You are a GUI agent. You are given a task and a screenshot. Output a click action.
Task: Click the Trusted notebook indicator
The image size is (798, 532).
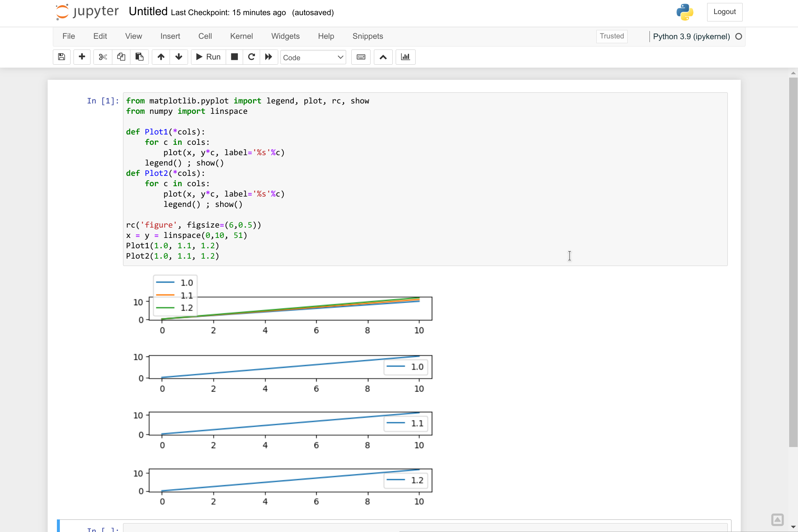tap(612, 36)
